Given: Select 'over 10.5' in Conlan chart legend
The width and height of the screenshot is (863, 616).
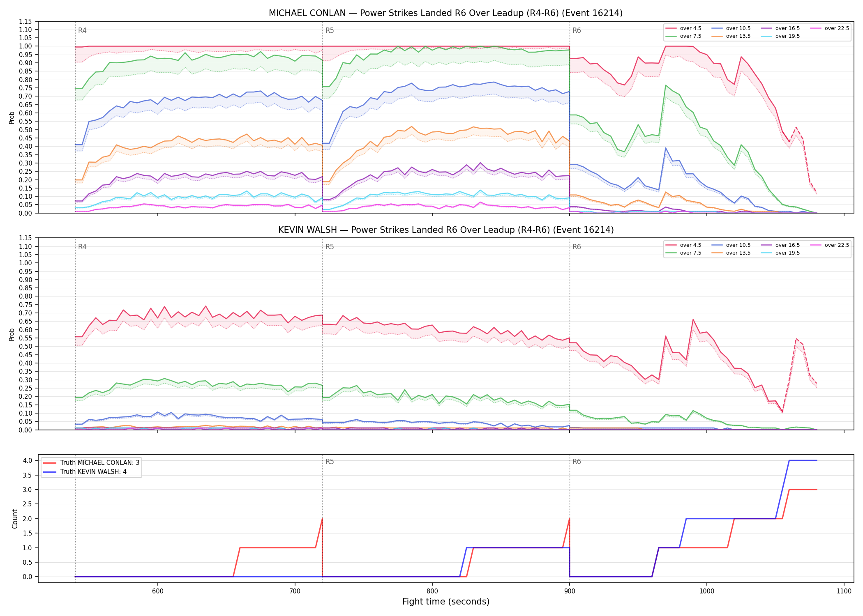Looking at the screenshot, I should 731,28.
